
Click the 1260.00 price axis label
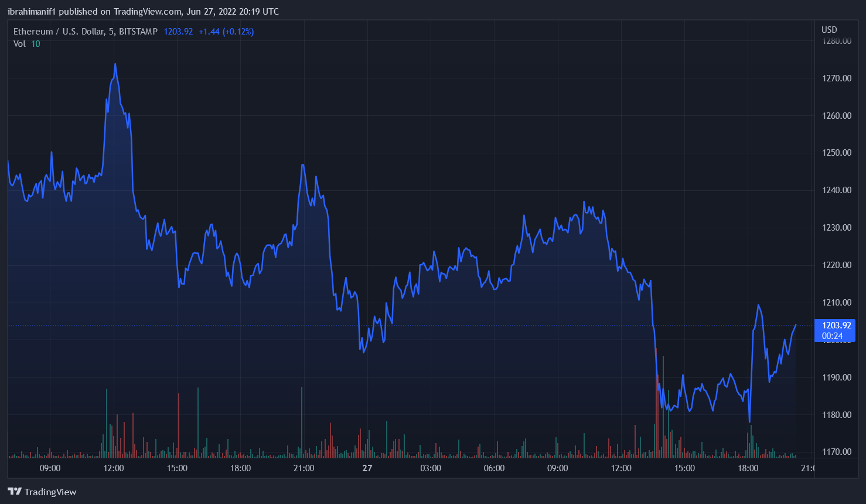pos(837,116)
